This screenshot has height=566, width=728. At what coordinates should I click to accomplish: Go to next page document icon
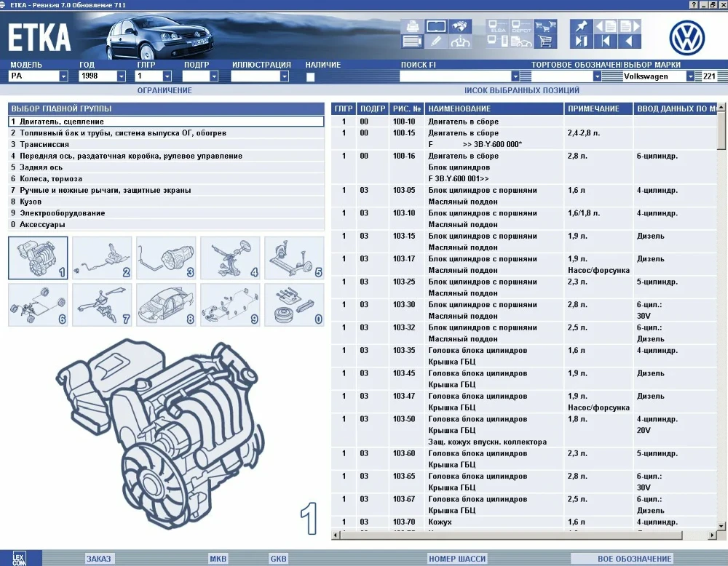coord(630,26)
